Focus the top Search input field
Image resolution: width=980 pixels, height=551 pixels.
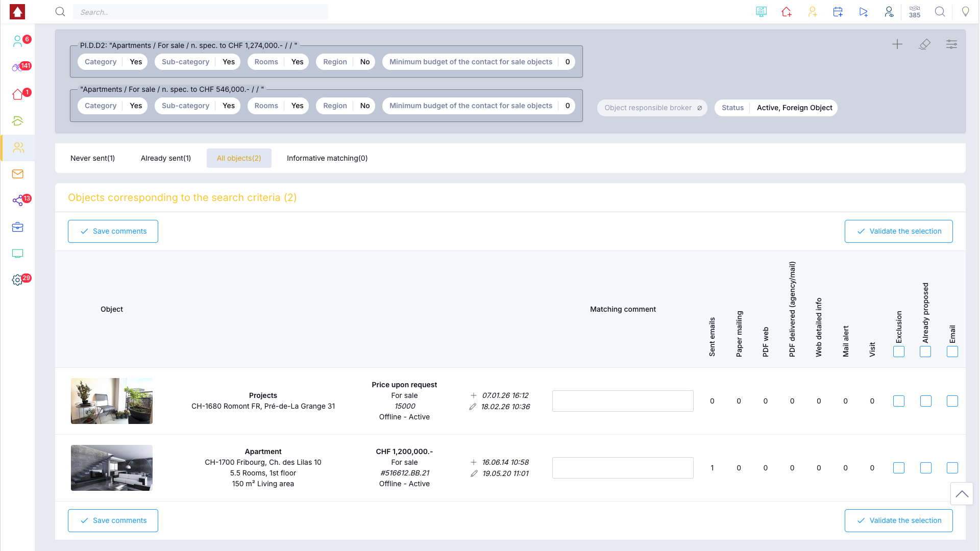tap(201, 12)
